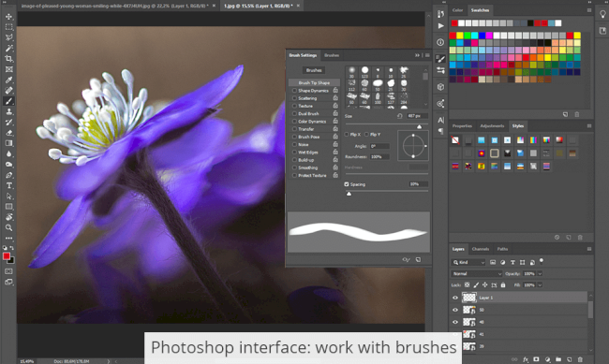This screenshot has height=364, width=609.
Task: Open the Opacity dropdown arrow
Action: tap(540, 273)
